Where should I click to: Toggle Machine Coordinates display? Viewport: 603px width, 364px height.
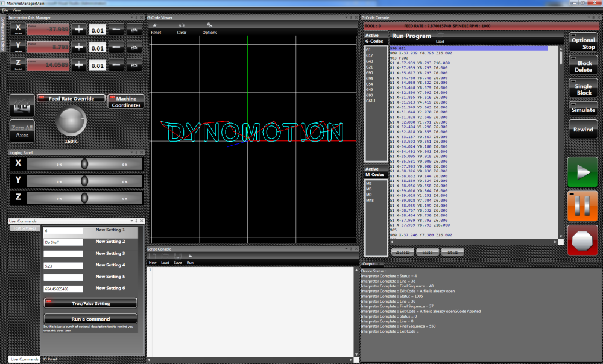click(126, 101)
